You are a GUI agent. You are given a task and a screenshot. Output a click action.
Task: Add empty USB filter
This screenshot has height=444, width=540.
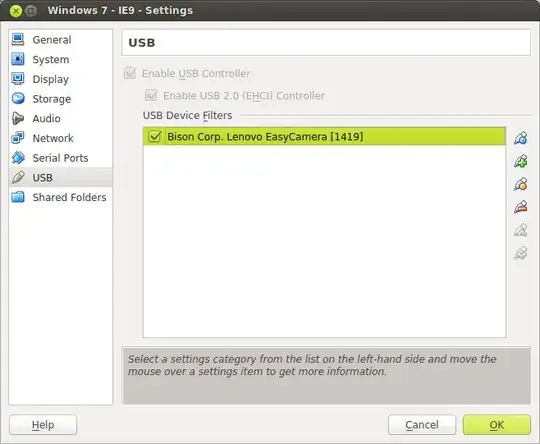(520, 138)
